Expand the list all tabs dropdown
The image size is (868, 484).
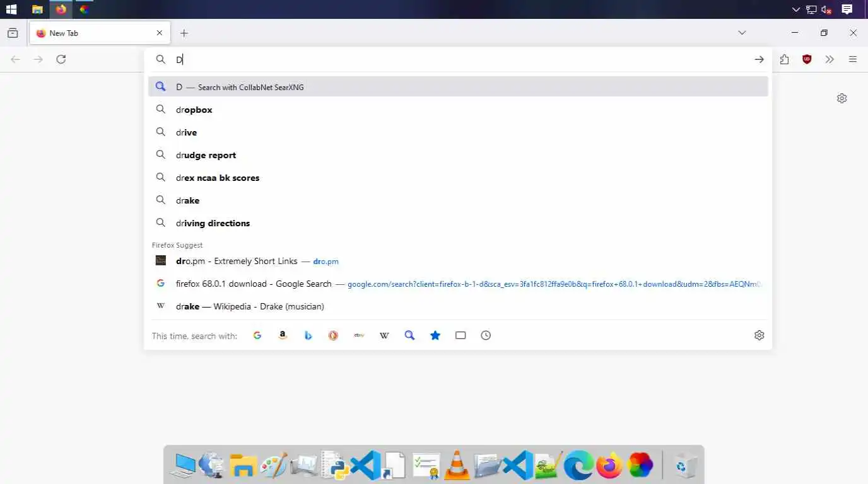point(742,33)
